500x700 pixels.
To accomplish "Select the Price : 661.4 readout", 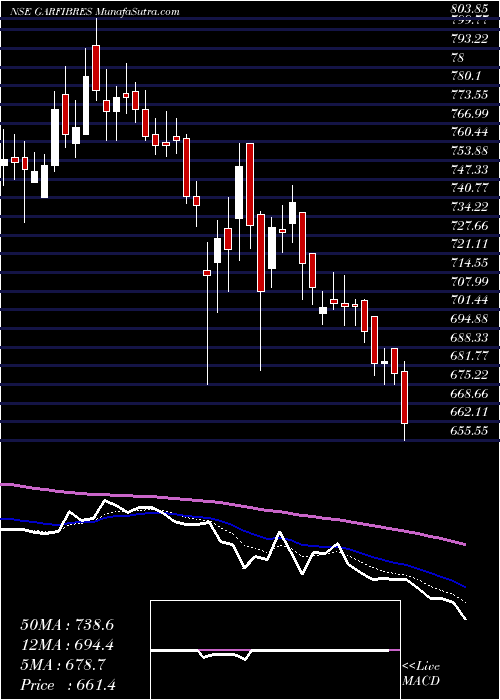I will click(x=70, y=685).
